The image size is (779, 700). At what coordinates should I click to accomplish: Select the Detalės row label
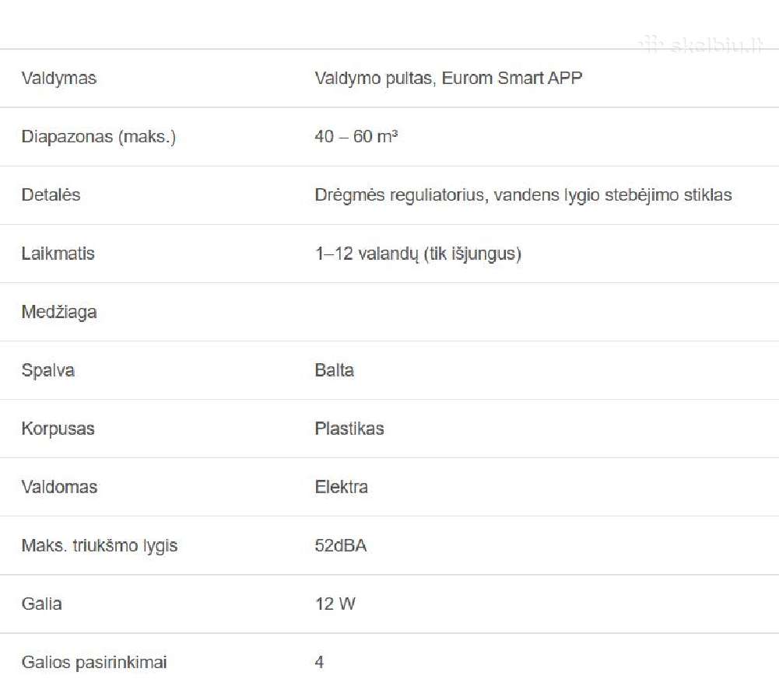point(51,194)
